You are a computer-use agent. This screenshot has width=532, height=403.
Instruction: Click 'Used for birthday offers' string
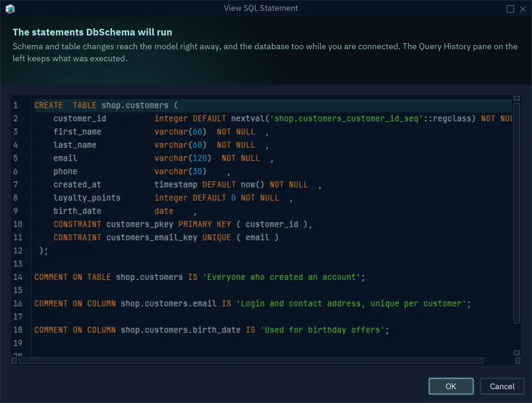pos(322,330)
